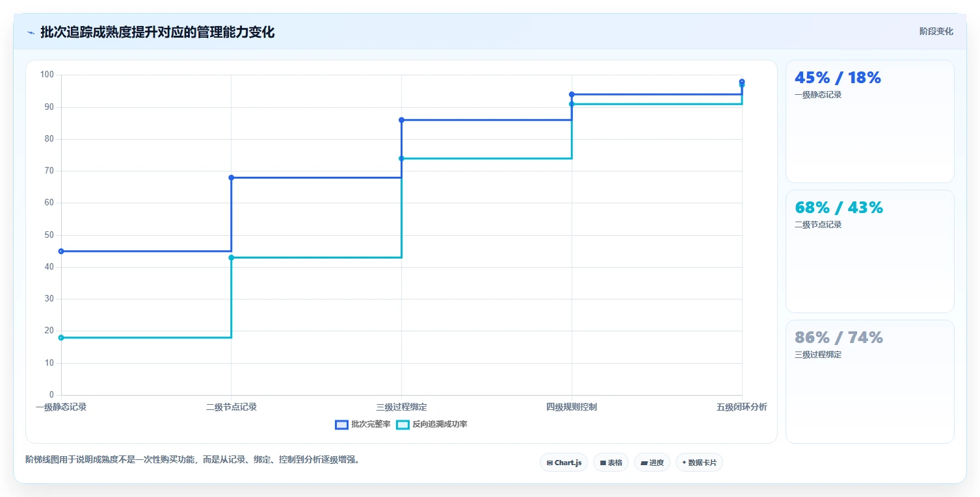Select the 进度 chip

coord(652,463)
